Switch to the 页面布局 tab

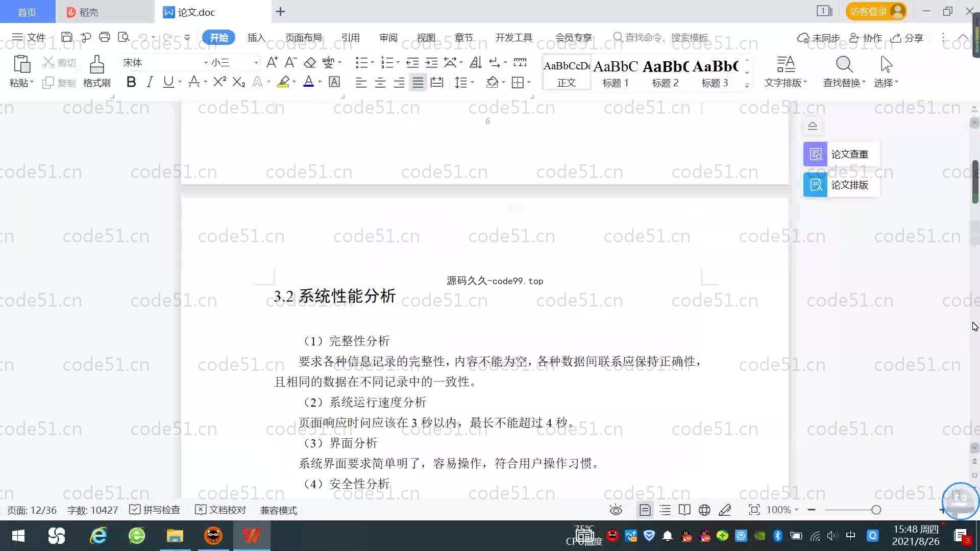[x=303, y=38]
